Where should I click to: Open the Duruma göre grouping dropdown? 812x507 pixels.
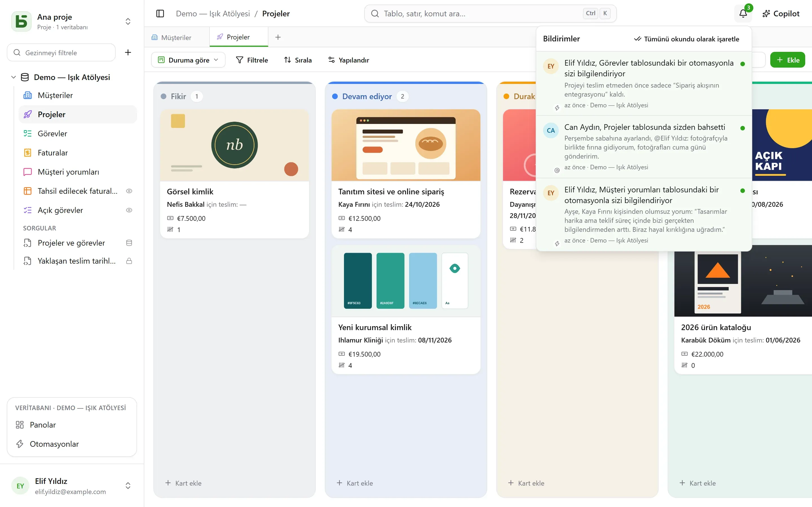tap(188, 60)
